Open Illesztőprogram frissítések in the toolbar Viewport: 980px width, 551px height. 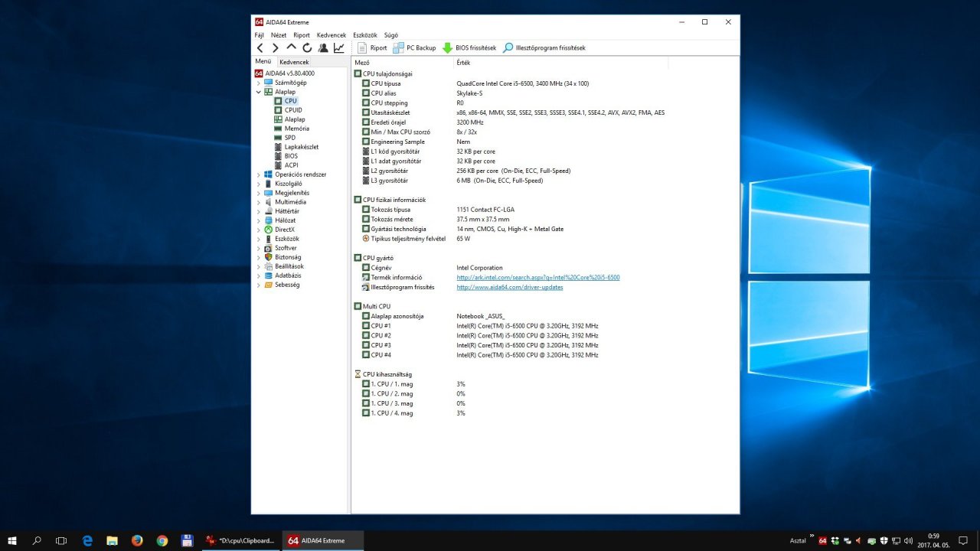(544, 47)
